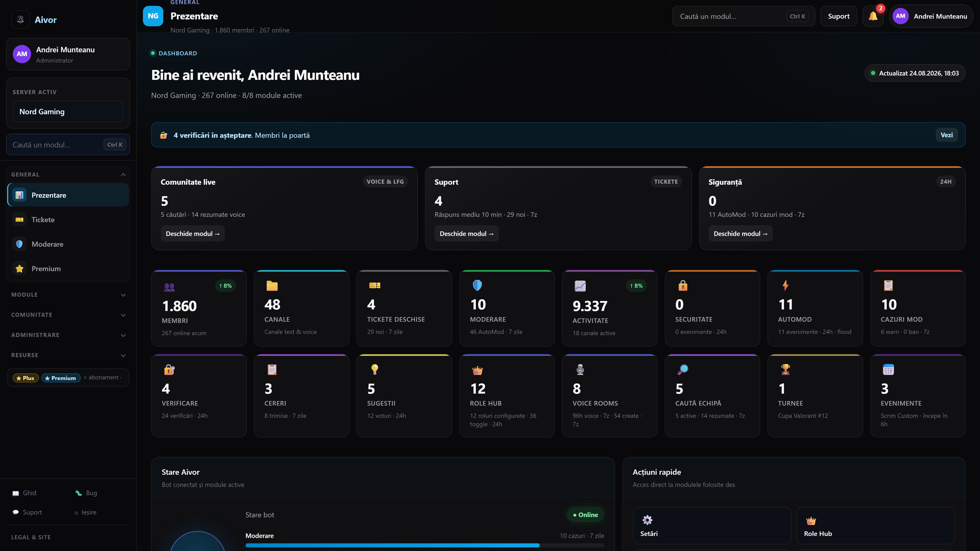Click the Sugestii lightbulb icon
The image size is (980, 551).
tap(375, 369)
